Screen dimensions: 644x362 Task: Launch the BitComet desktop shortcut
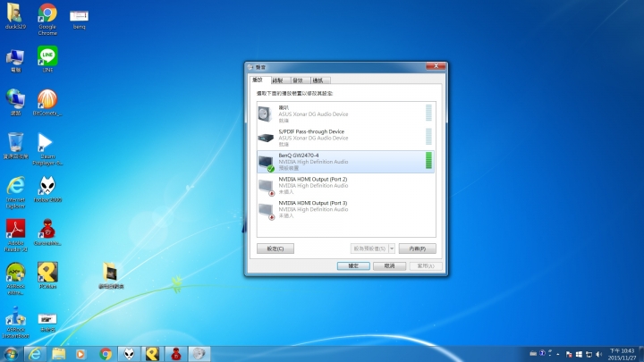click(47, 103)
